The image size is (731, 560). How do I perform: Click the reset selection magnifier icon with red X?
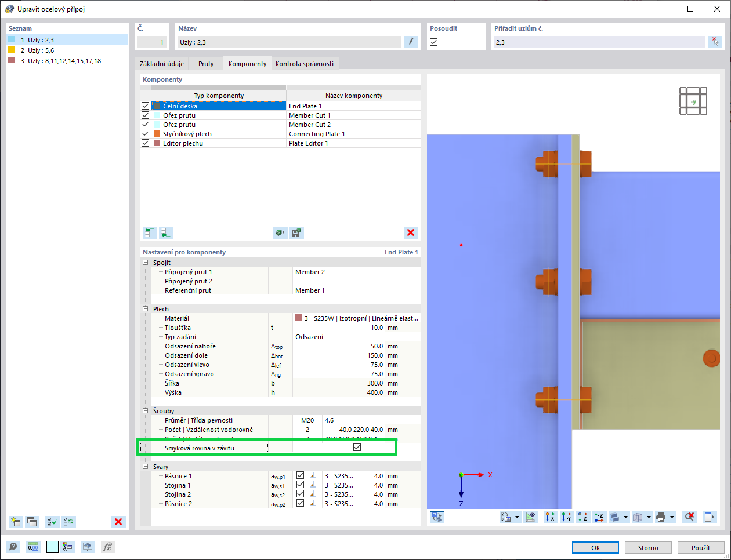tap(689, 517)
